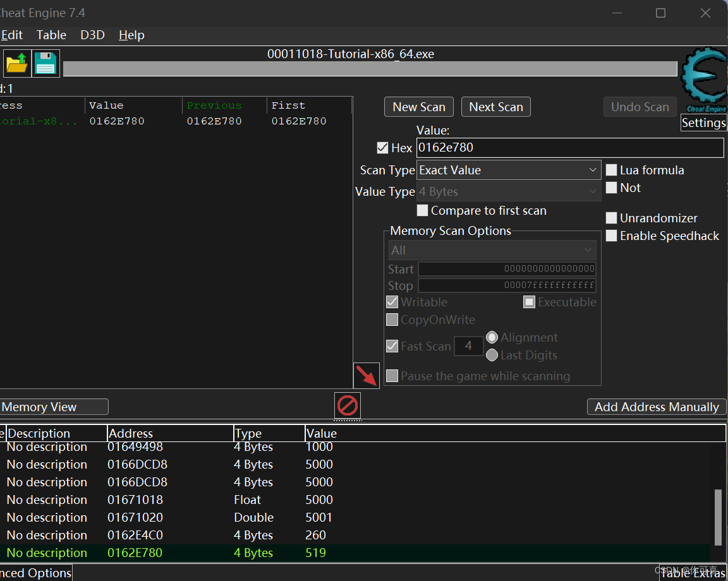Click the Value column header in address table
This screenshot has height=581, width=728.
click(516, 433)
